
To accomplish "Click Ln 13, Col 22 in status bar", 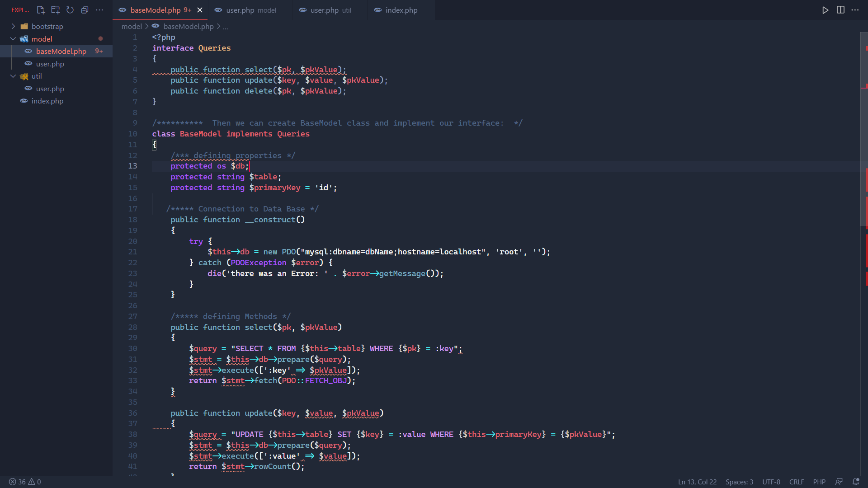I will [x=697, y=482].
